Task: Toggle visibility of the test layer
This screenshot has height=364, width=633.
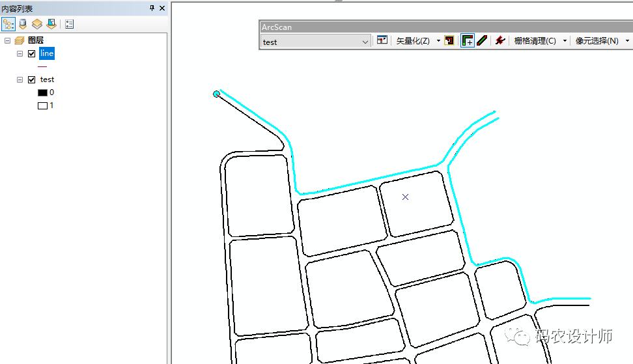Action: (31, 79)
